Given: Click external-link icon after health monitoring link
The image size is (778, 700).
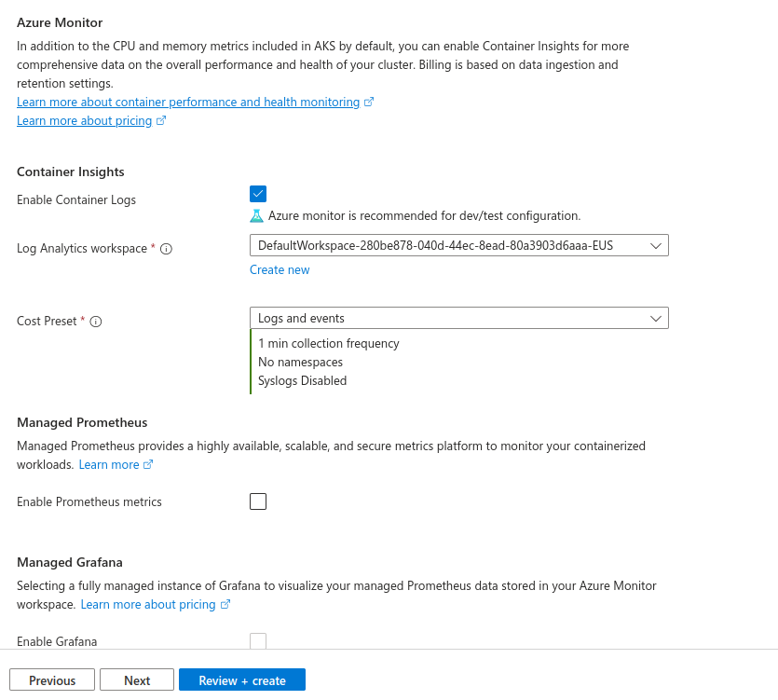Looking at the screenshot, I should [x=369, y=103].
